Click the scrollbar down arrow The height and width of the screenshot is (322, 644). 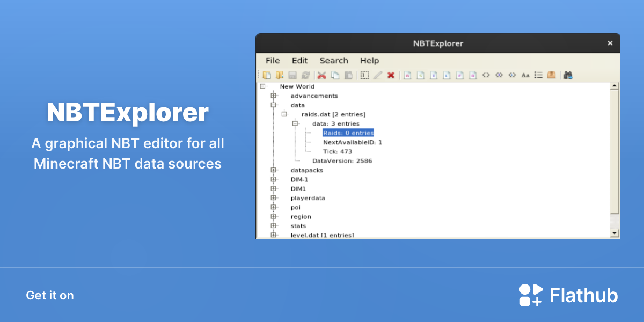(615, 233)
